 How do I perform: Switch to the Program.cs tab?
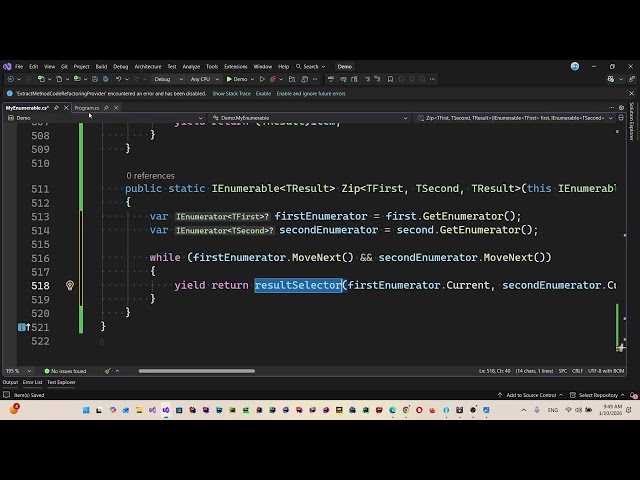tap(87, 108)
